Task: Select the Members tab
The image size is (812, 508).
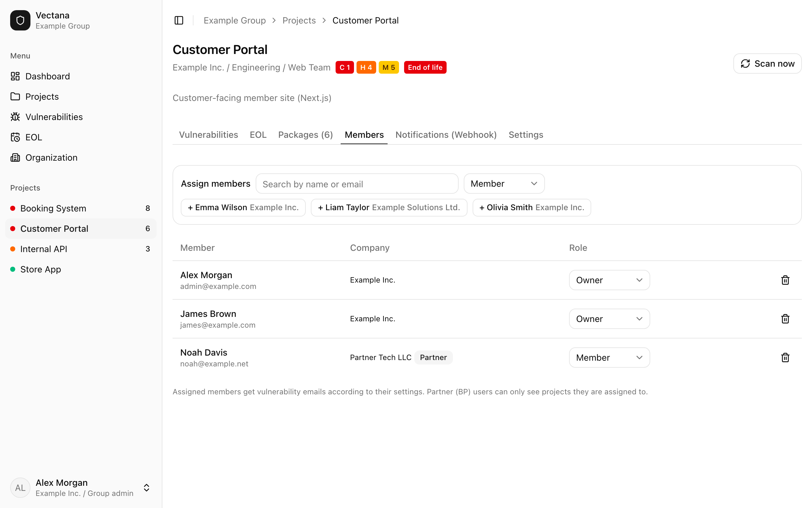Action: pos(364,135)
